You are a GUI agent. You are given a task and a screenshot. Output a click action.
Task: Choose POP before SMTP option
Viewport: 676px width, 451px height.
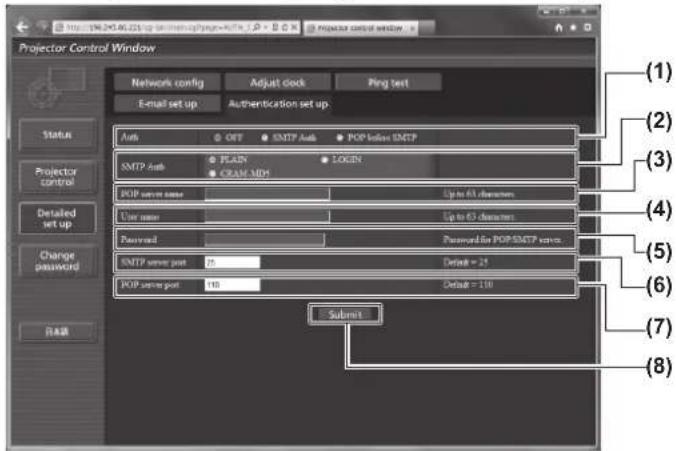340,138
